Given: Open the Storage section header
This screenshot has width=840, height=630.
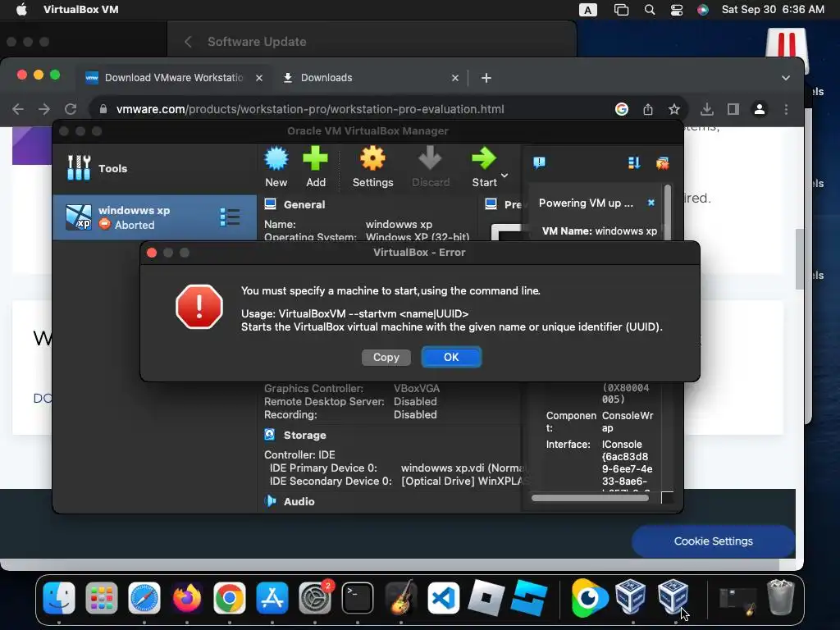Looking at the screenshot, I should (x=304, y=435).
